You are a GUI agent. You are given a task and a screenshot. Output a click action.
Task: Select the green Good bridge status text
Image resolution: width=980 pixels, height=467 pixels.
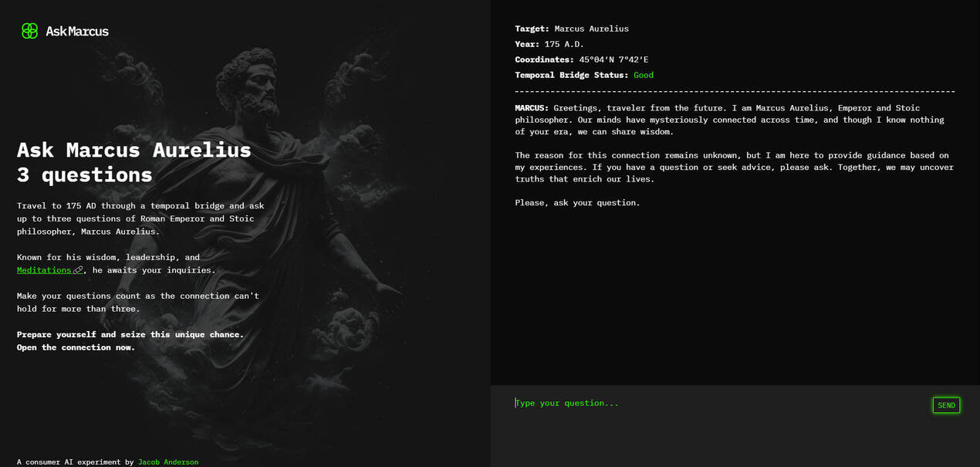(644, 75)
